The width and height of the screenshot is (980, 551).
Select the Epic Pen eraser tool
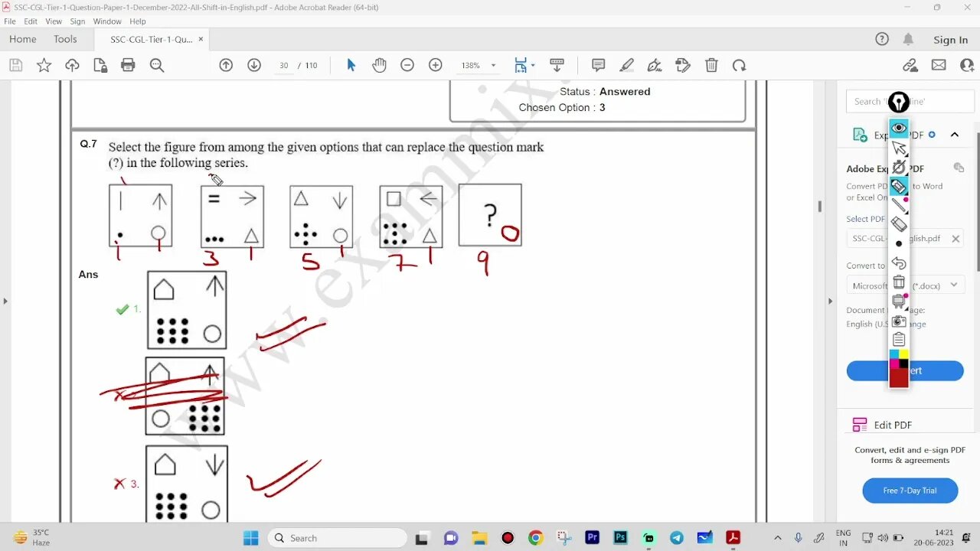coord(899,224)
